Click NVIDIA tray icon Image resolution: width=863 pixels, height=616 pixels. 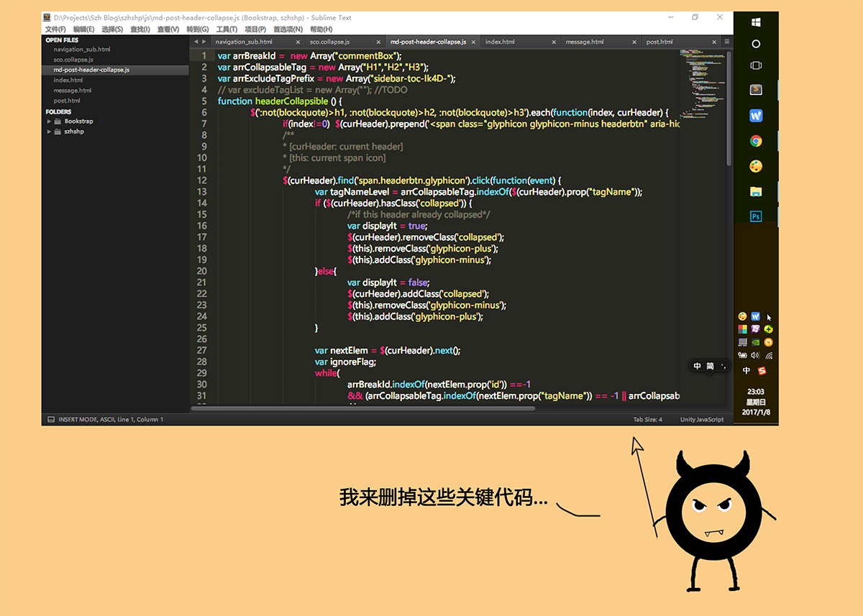[756, 342]
